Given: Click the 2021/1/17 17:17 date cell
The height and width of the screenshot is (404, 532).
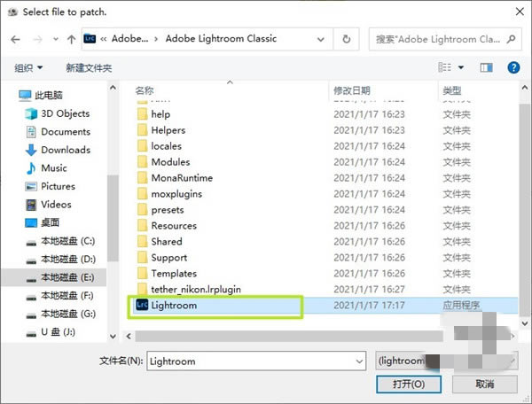Looking at the screenshot, I should (x=369, y=306).
